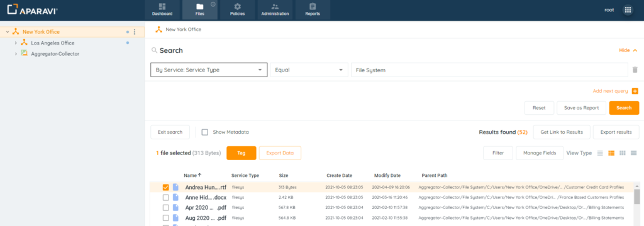Select Aggregator-Collector in the tree

55,54
